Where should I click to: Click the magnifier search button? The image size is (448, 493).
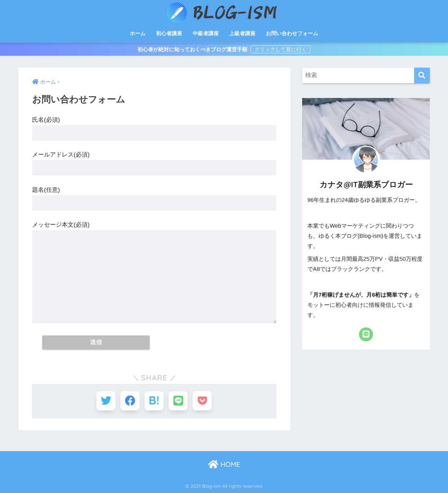coord(422,75)
